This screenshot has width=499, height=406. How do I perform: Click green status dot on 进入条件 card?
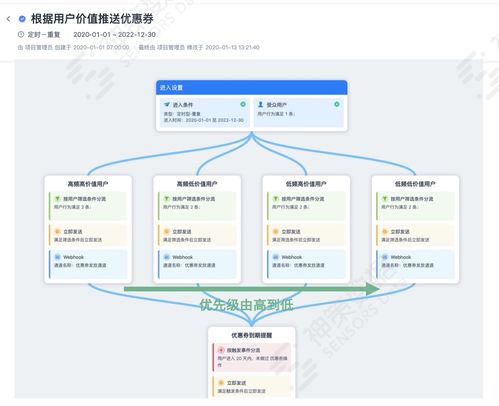[243, 104]
